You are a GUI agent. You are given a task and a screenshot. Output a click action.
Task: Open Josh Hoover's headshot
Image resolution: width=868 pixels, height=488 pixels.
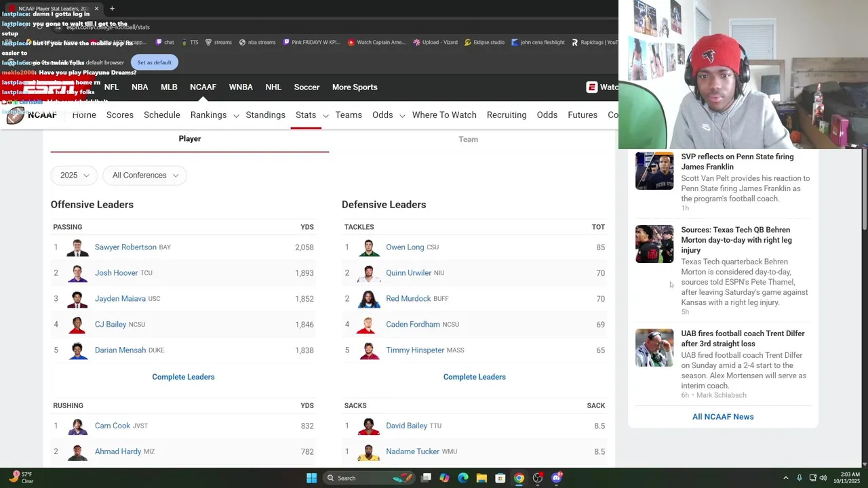pos(78,273)
